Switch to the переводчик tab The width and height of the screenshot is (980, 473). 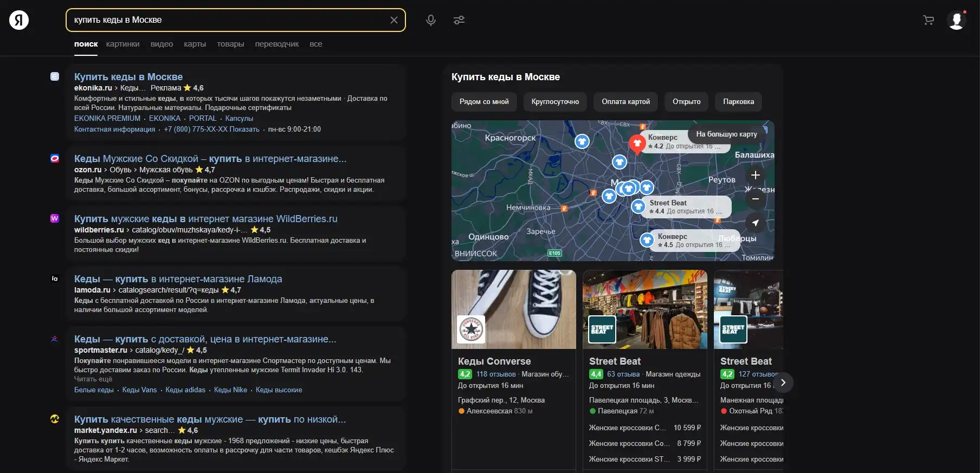[x=277, y=44]
